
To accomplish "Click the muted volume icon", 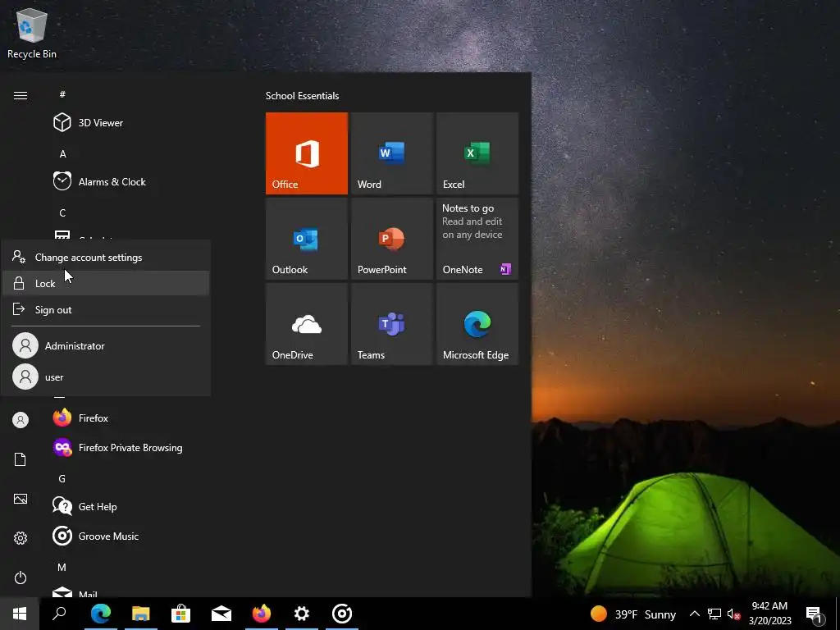I will [734, 614].
